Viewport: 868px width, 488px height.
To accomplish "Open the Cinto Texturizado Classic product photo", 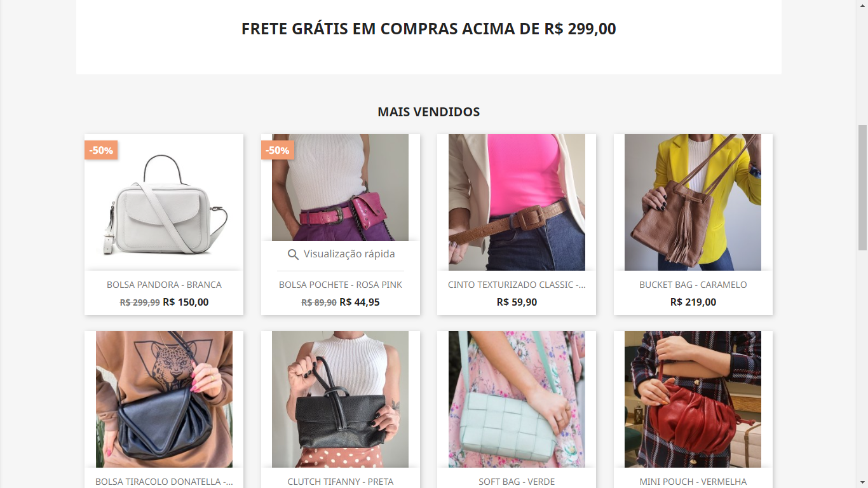I will pos(517,202).
